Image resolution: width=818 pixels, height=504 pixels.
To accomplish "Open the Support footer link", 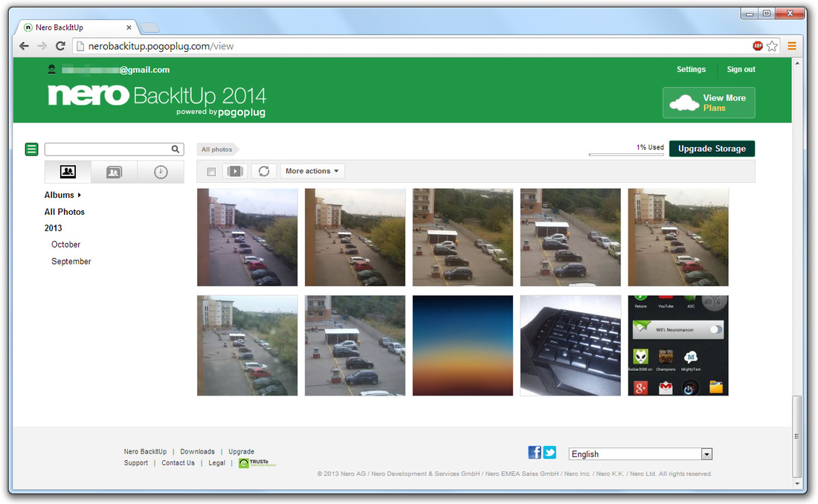I will 136,463.
